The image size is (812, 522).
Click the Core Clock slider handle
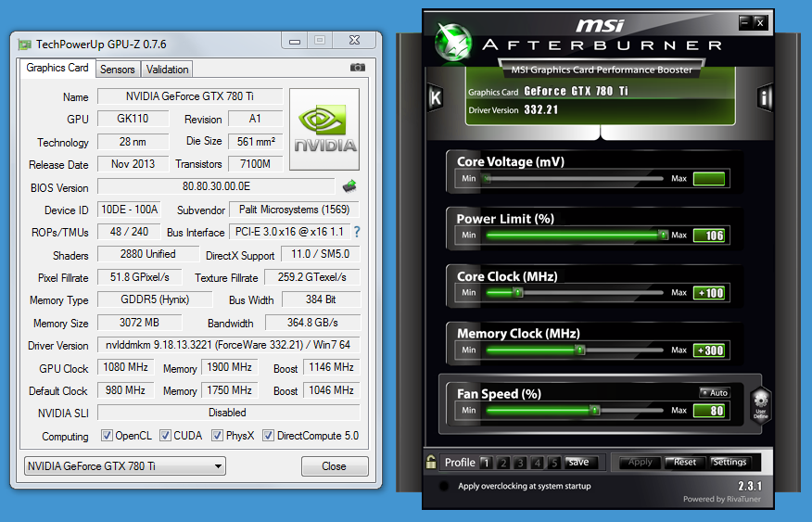click(517, 293)
